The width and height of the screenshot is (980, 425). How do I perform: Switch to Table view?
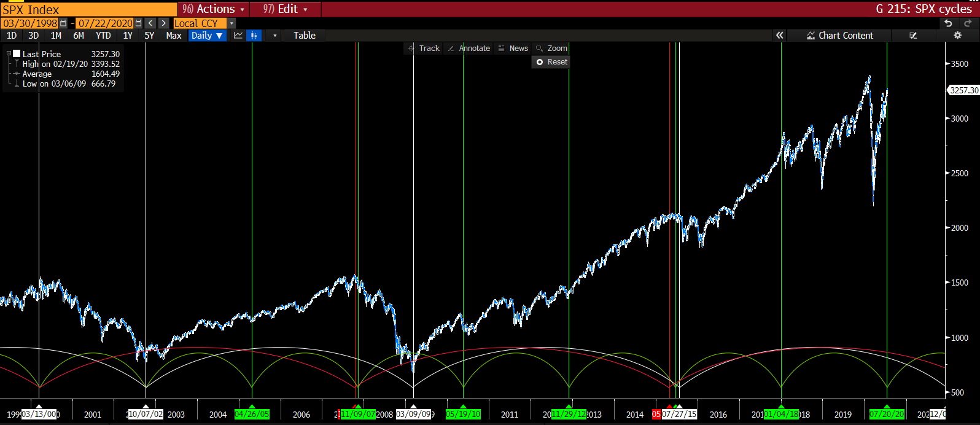coord(305,36)
